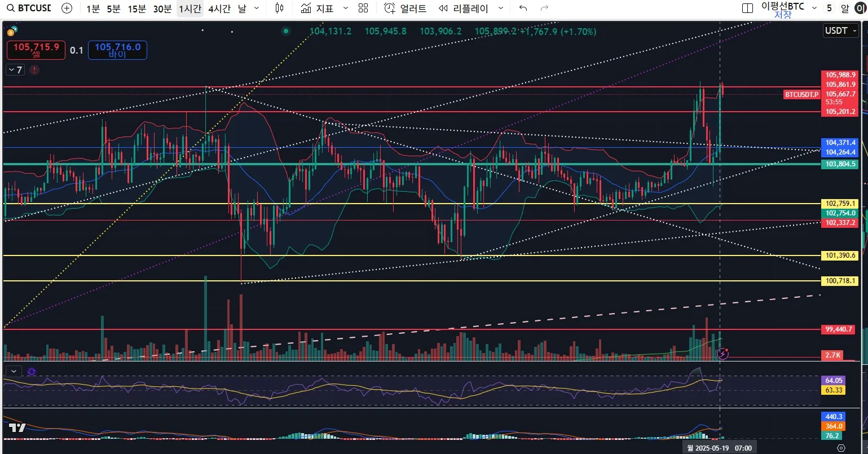Start bar replay with 리플레이
Image resolution: width=868 pixels, height=454 pixels.
click(464, 8)
